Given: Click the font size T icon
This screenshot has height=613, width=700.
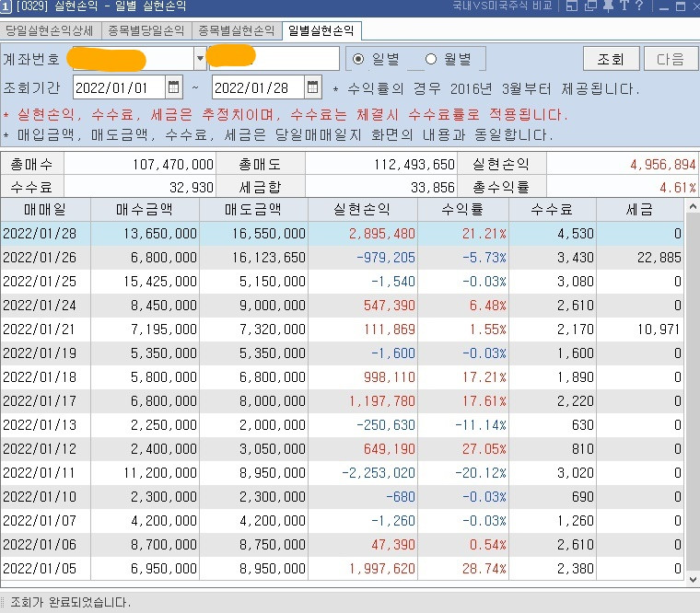Looking at the screenshot, I should pyautogui.click(x=624, y=6).
